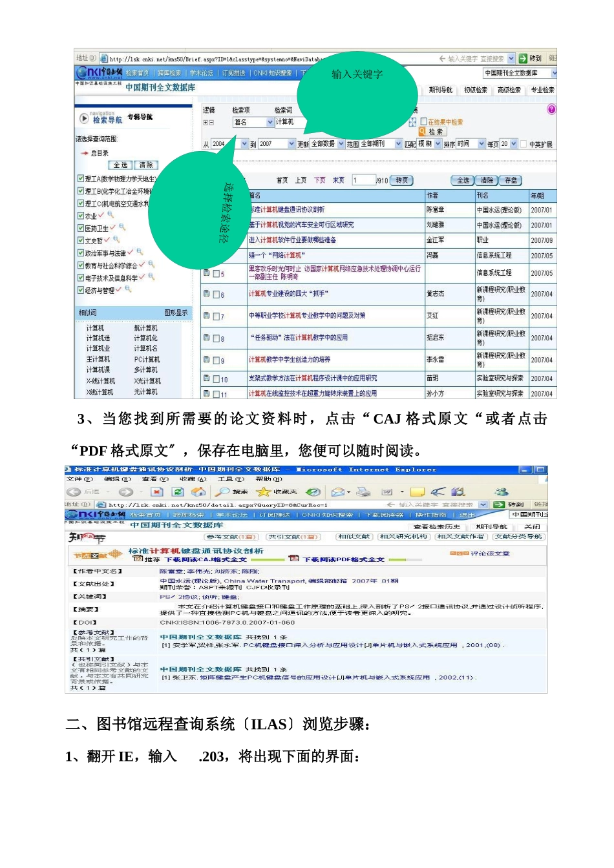Click the page number field before /910
This screenshot has height=868, width=614.
[363, 180]
